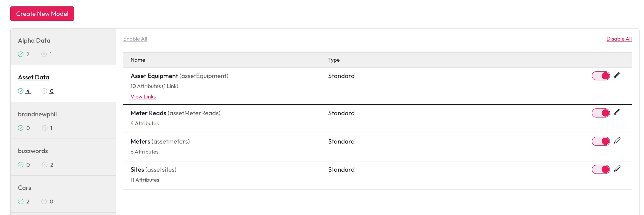
Task: Click Cars enabled check icon
Action: (x=21, y=201)
